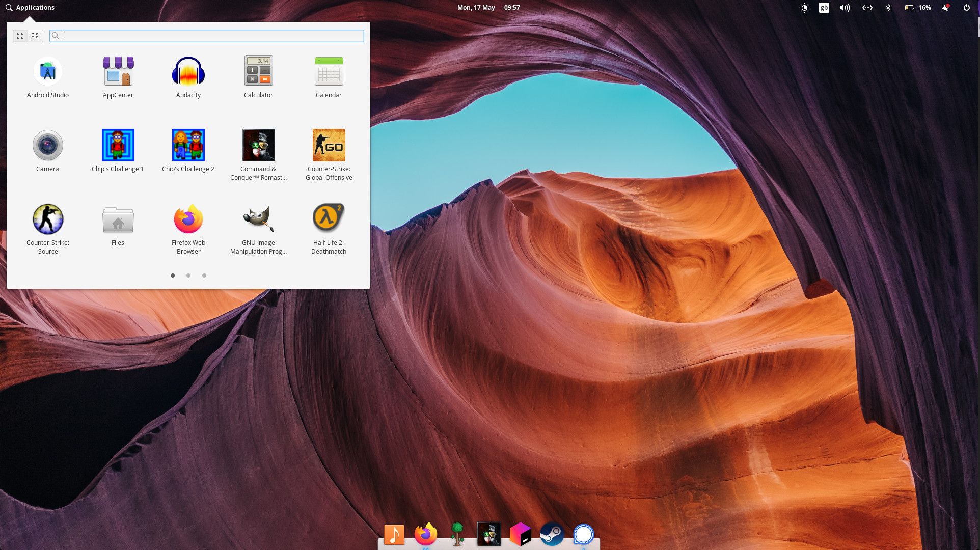Launch Counter-Strike: Global Offensive
The width and height of the screenshot is (980, 550).
point(329,155)
